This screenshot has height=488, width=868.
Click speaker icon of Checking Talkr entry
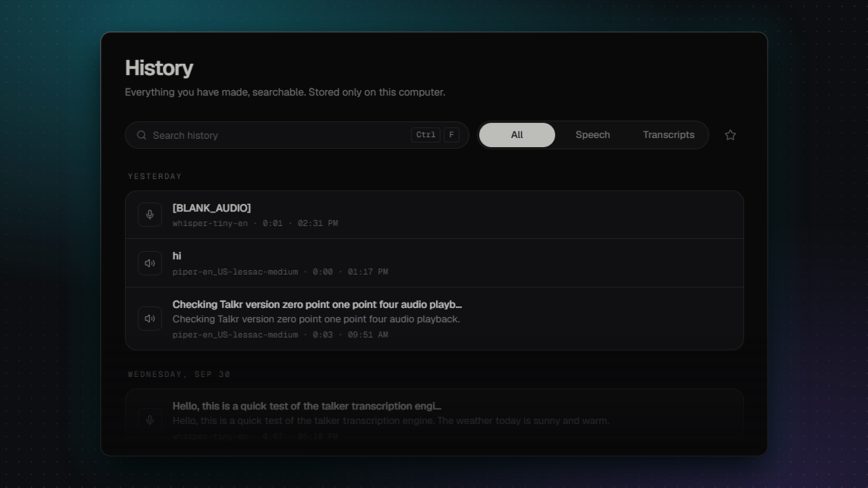pyautogui.click(x=150, y=319)
